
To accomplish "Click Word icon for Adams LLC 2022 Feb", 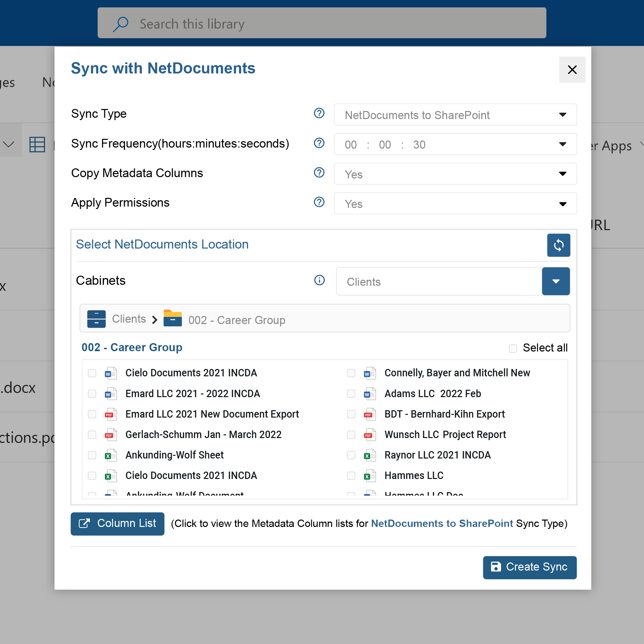I will point(370,393).
